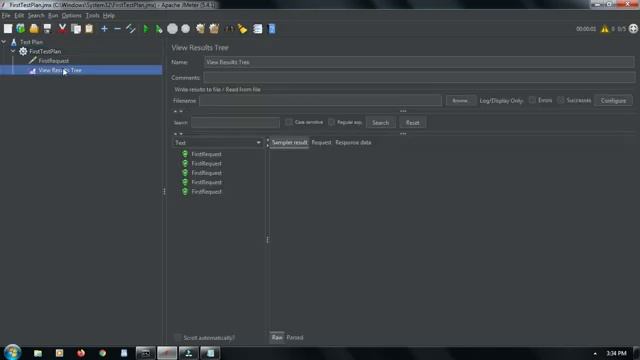Open Windows Explorer from the taskbar
640x360 pixels.
pos(38,353)
